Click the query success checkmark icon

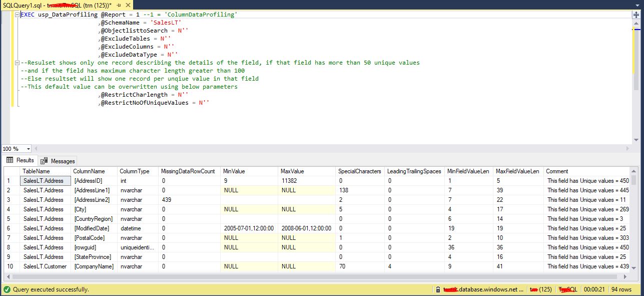7,289
